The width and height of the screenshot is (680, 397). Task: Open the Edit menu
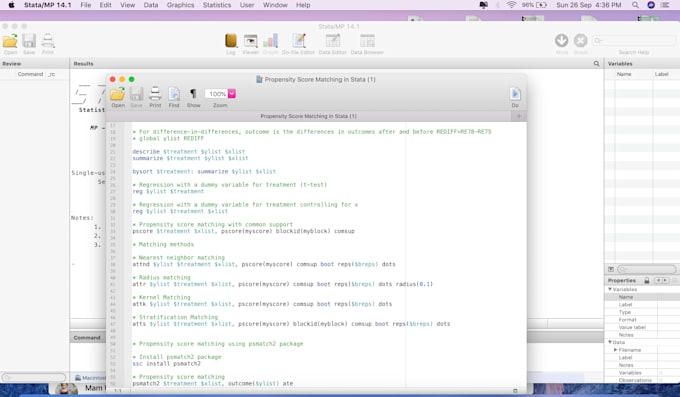pos(105,5)
